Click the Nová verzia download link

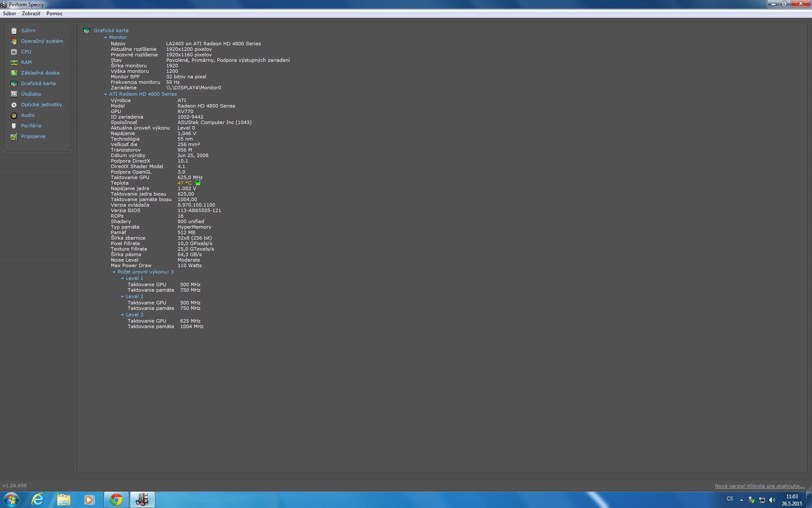point(760,486)
